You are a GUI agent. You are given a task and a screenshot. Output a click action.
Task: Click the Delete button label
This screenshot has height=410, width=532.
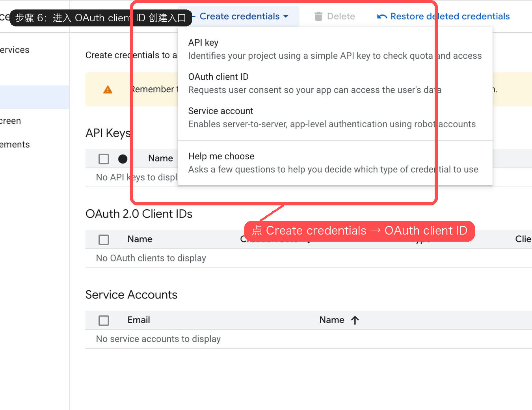pyautogui.click(x=341, y=17)
